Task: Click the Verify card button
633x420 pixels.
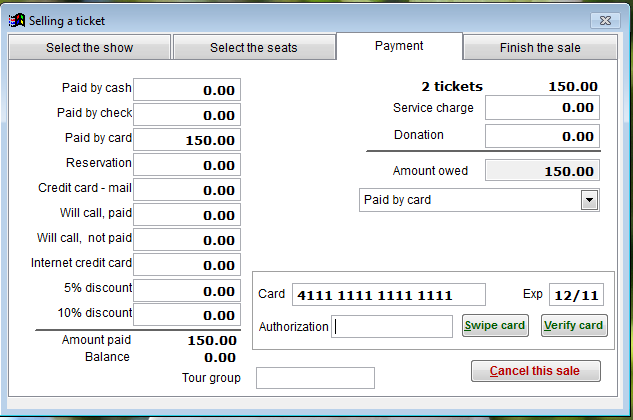Action: click(x=574, y=326)
